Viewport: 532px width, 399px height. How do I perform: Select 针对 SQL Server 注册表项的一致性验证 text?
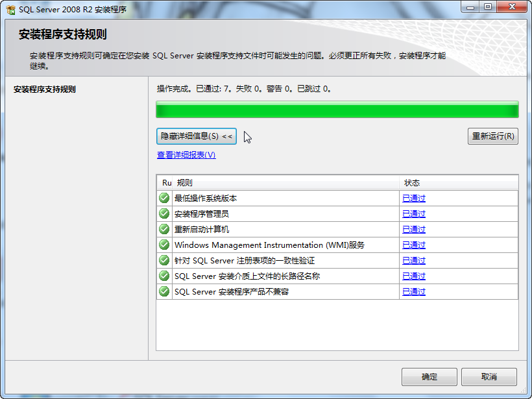click(x=245, y=261)
